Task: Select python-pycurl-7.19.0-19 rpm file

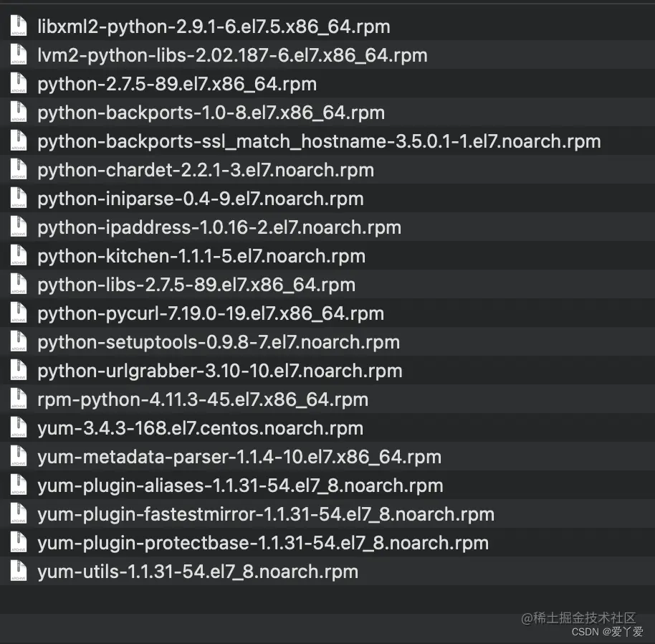Action: [210, 313]
